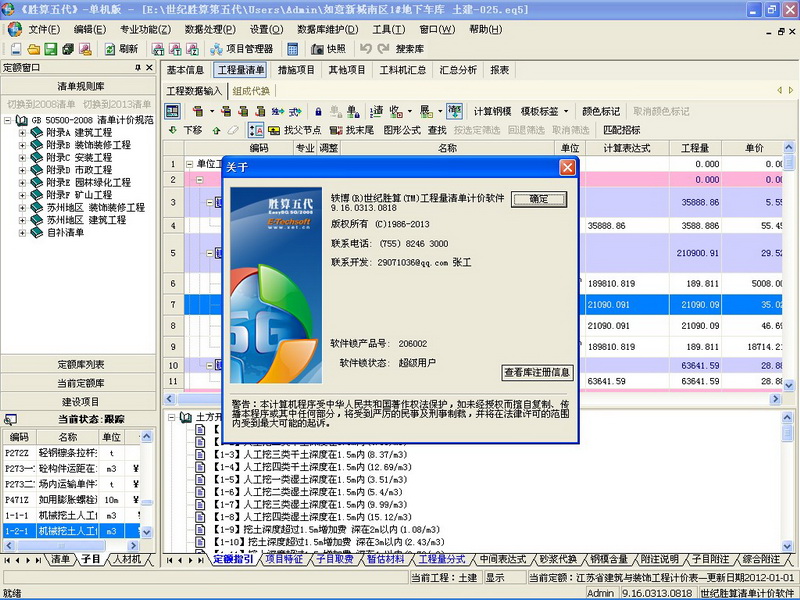Click the main grid horizontal scrollbar right arrow
The width and height of the screenshot is (800, 600).
(776, 399)
